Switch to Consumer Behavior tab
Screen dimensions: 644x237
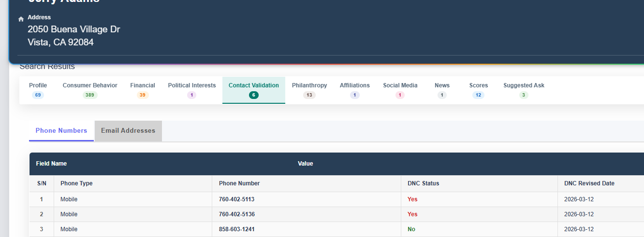[90, 90]
